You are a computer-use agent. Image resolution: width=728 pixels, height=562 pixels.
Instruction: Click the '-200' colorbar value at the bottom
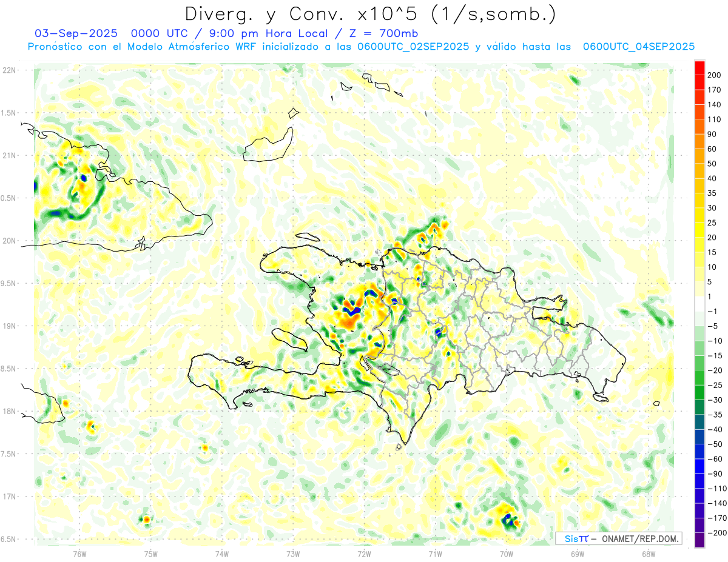point(716,533)
